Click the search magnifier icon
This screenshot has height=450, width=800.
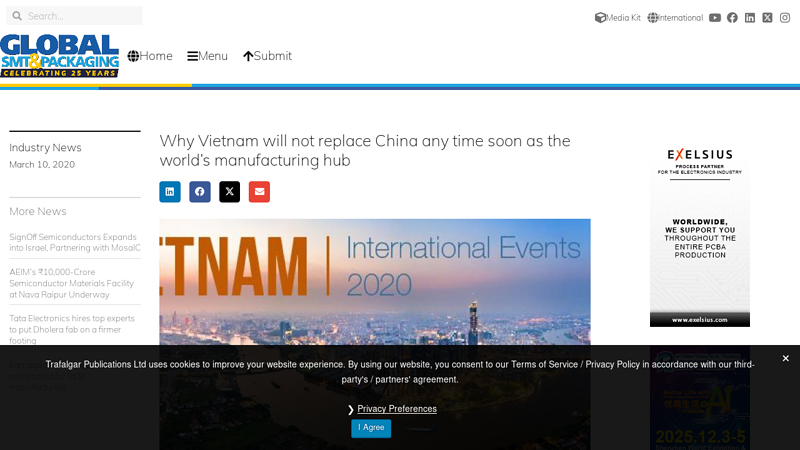pyautogui.click(x=17, y=16)
